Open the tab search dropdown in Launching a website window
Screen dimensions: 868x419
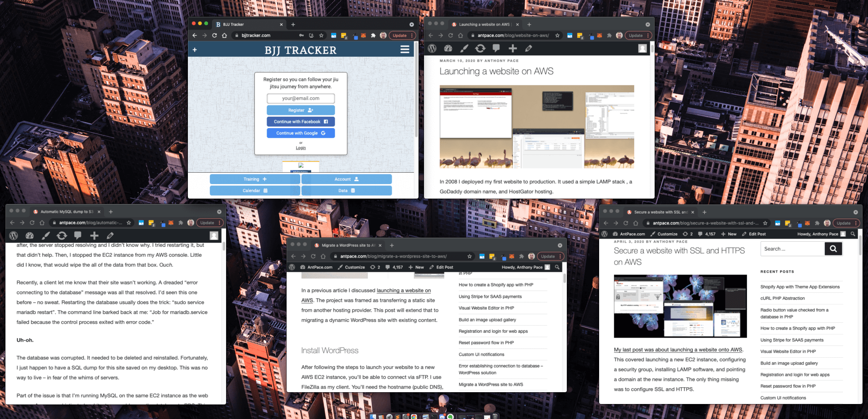click(648, 25)
